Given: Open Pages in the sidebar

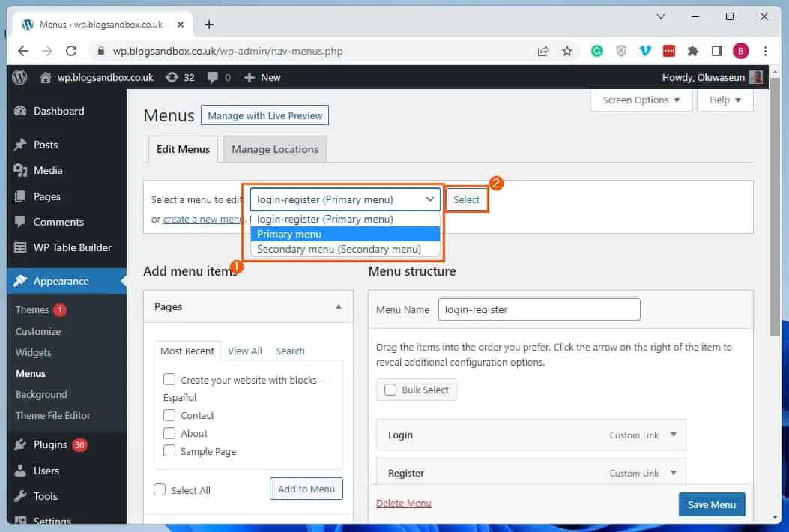Looking at the screenshot, I should tap(46, 196).
